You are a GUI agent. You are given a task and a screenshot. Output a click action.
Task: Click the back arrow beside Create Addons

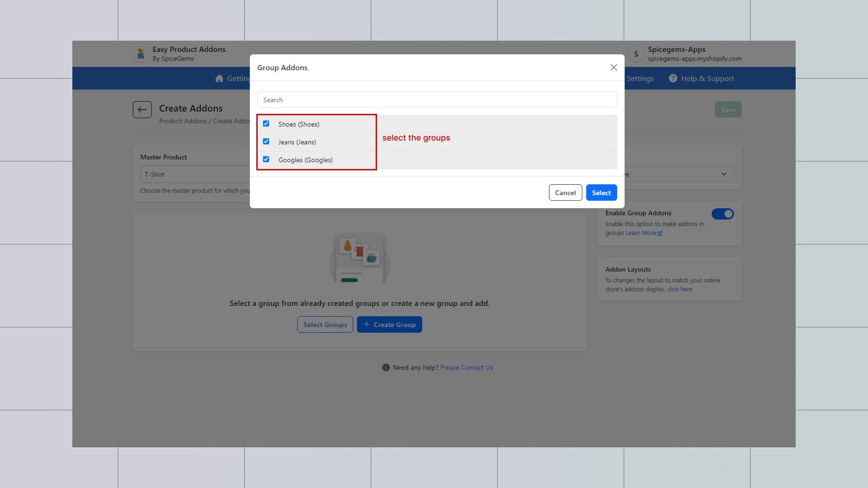click(142, 109)
